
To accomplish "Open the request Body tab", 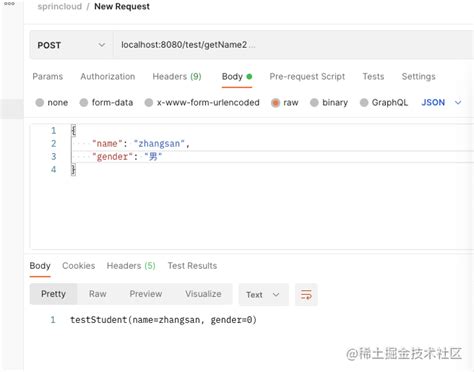I will click(x=237, y=76).
